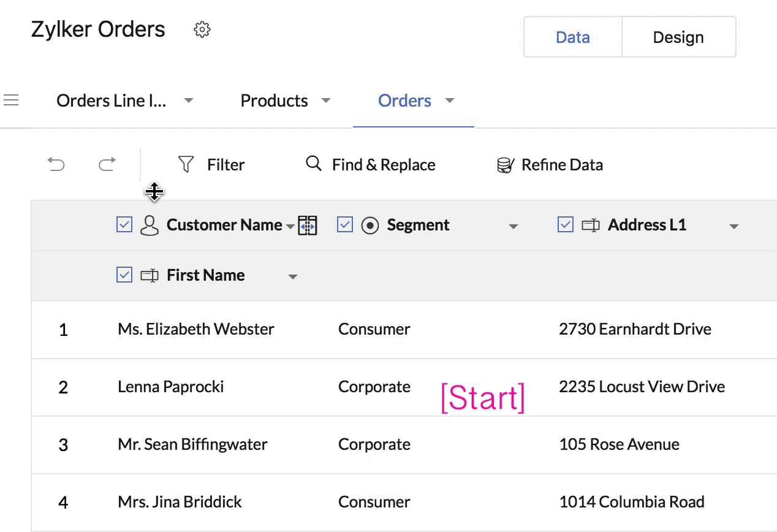Click the hamburger menu icon

11,101
